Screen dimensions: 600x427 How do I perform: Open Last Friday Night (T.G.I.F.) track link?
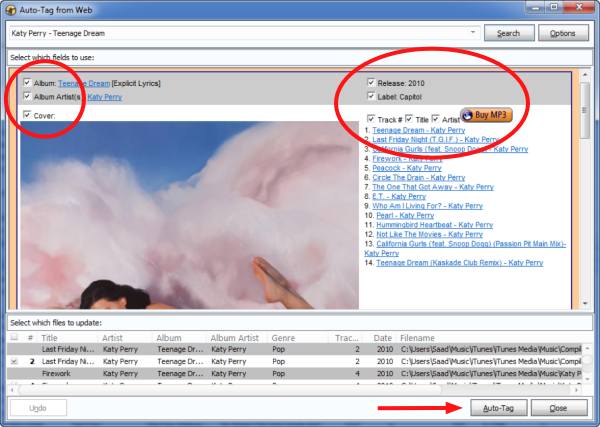click(x=435, y=140)
